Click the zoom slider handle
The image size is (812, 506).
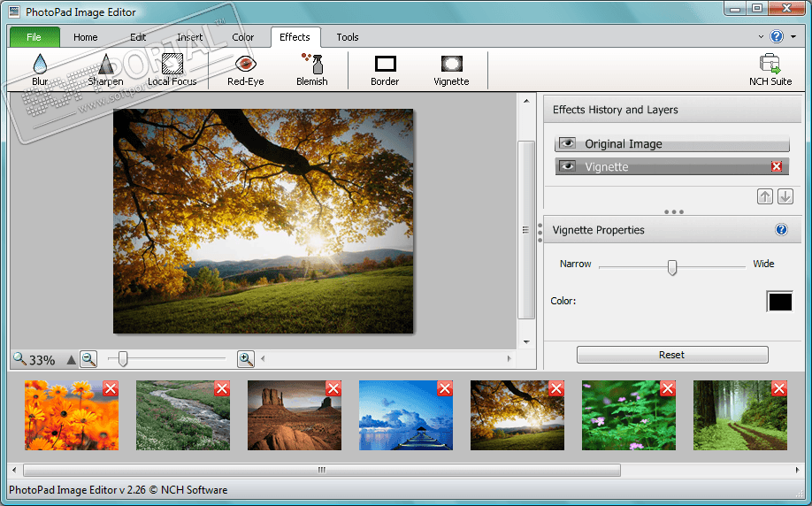pyautogui.click(x=123, y=358)
